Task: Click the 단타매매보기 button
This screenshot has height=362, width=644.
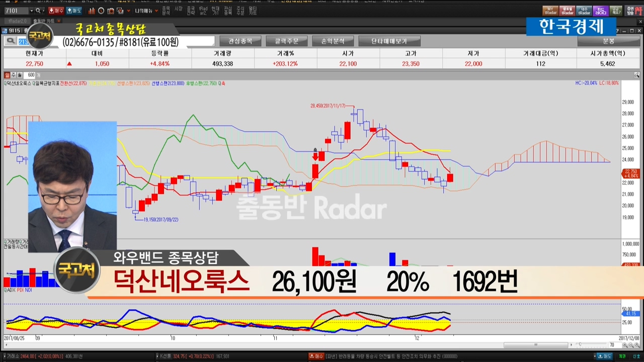Action: coord(389,41)
